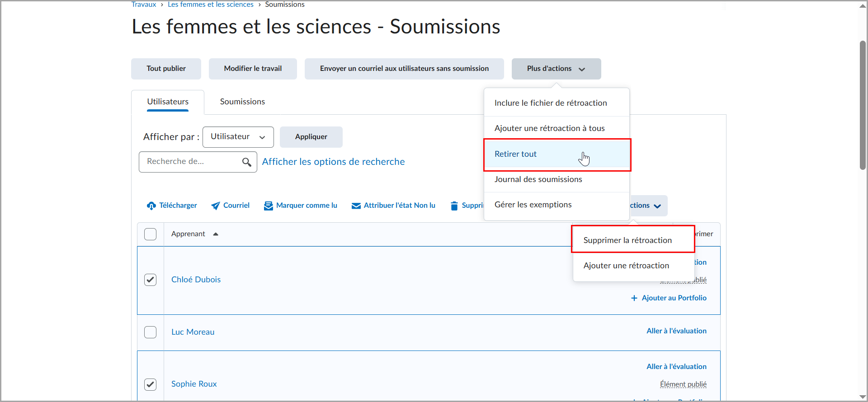Image resolution: width=868 pixels, height=402 pixels.
Task: Click the Télécharger action link
Action: (172, 206)
